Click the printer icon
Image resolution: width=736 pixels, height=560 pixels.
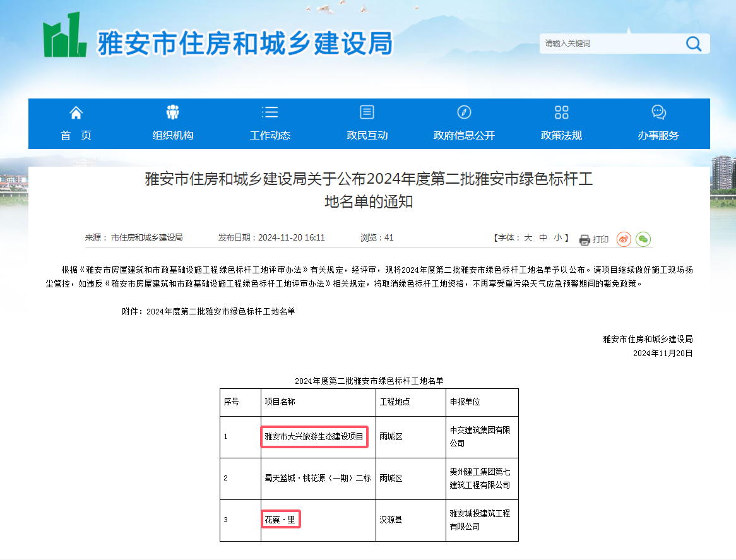point(585,240)
